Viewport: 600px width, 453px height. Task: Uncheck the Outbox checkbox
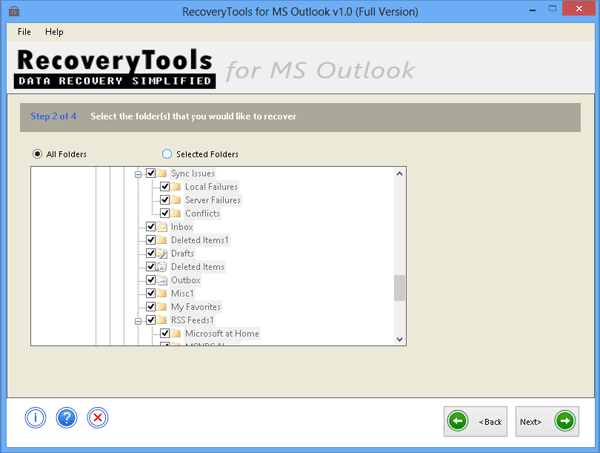point(151,280)
